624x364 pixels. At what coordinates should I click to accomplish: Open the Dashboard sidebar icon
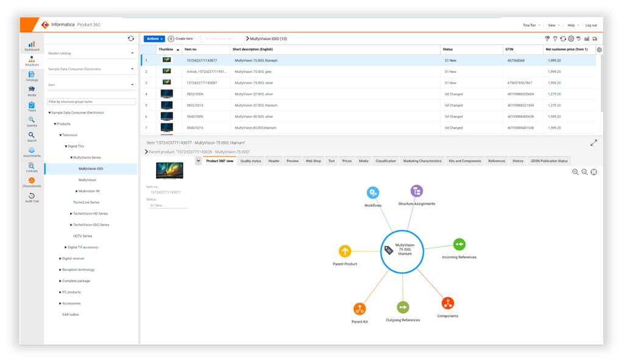coord(31,44)
